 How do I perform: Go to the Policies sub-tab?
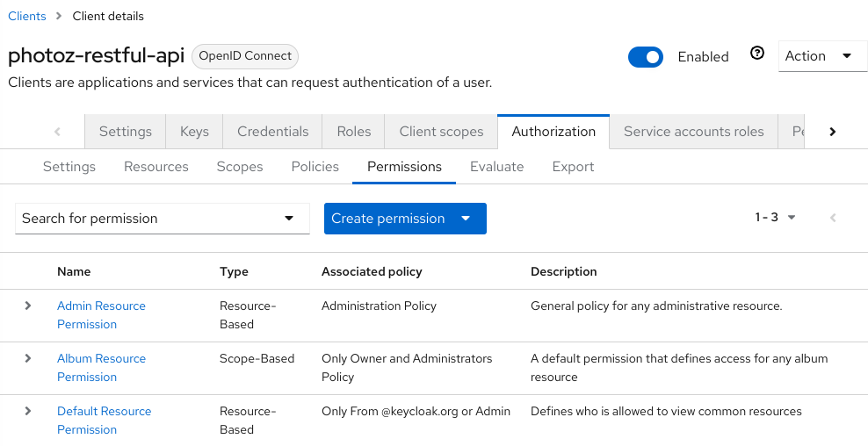coord(315,167)
